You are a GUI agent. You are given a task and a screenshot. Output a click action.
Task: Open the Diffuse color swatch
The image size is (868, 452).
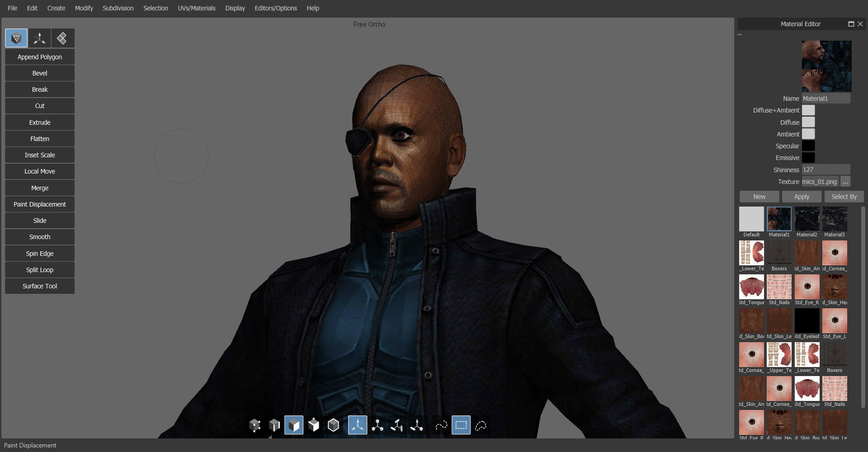pos(808,122)
